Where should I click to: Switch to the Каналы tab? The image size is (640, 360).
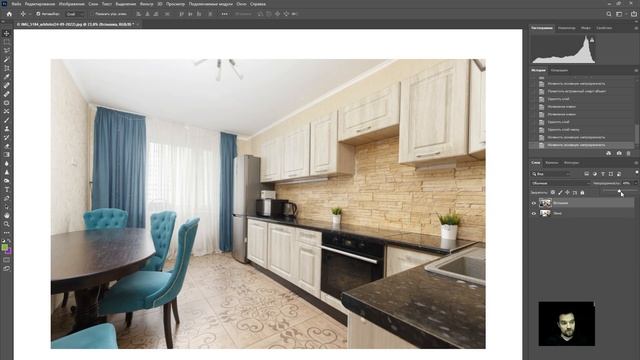point(552,163)
